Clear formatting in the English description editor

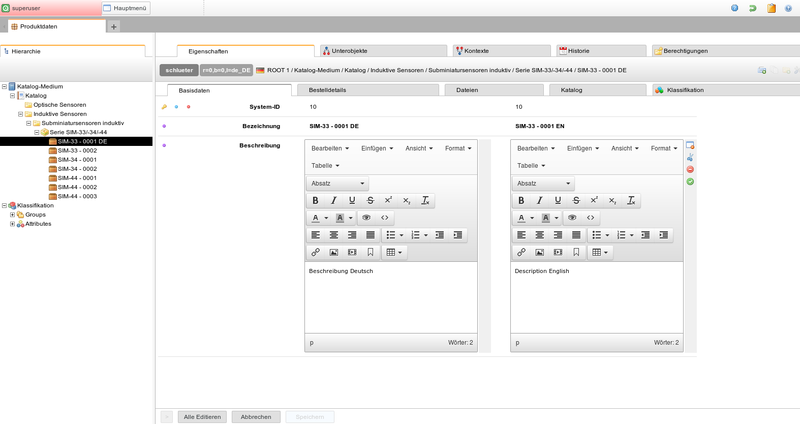click(x=631, y=200)
